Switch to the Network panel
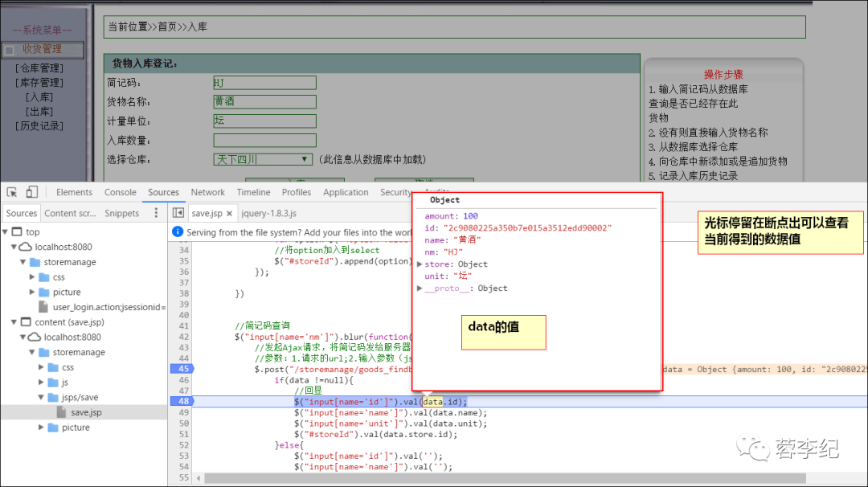The height and width of the screenshot is (487, 868). click(x=208, y=192)
